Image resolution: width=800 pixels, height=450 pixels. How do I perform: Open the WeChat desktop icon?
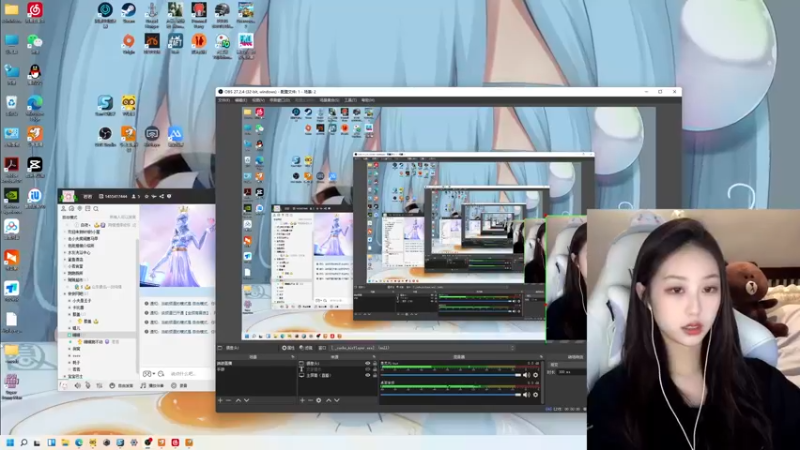click(35, 42)
